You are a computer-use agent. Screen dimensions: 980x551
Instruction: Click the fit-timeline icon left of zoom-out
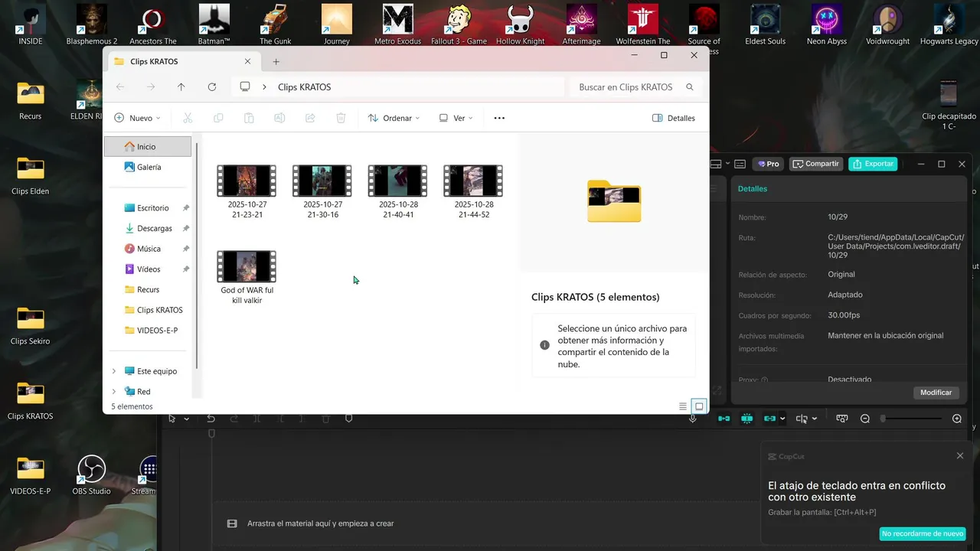click(x=842, y=419)
